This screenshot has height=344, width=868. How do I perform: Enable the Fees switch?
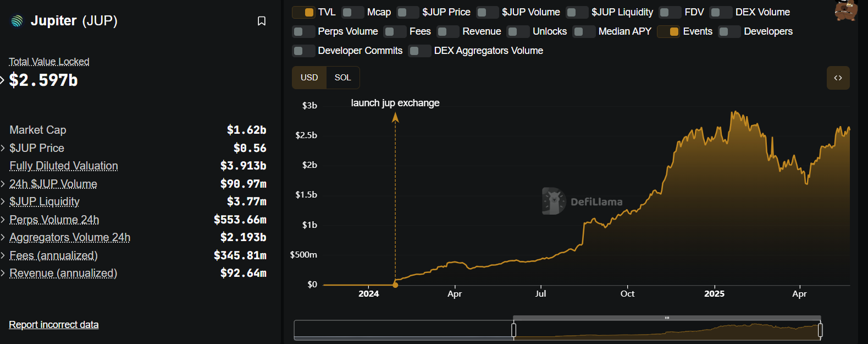tap(395, 31)
